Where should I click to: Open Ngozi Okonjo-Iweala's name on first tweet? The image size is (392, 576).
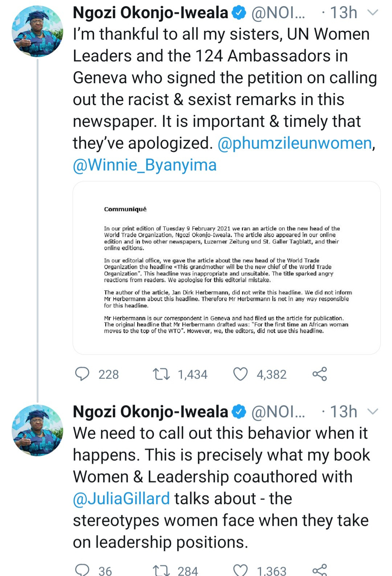pos(150,13)
